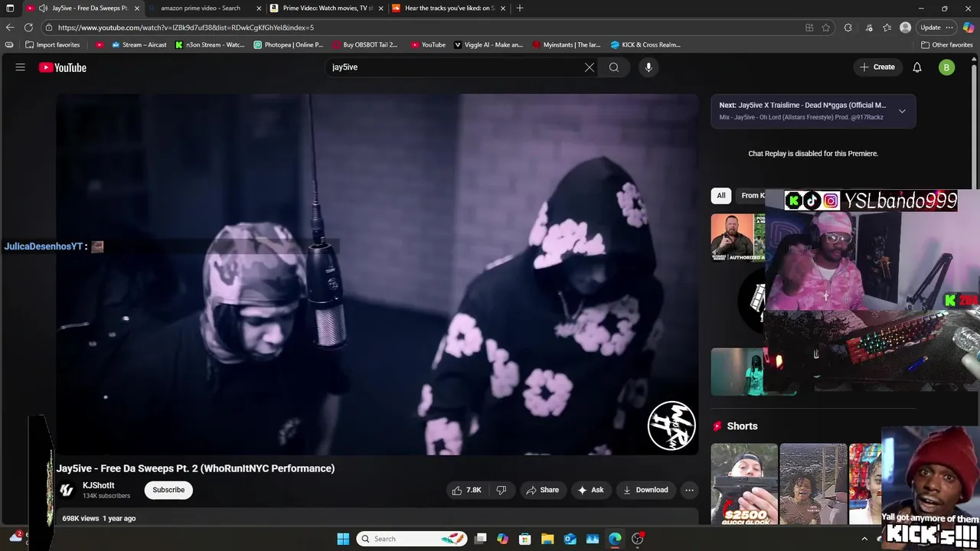Open Outlook from the taskbar
980x551 pixels.
point(570,539)
